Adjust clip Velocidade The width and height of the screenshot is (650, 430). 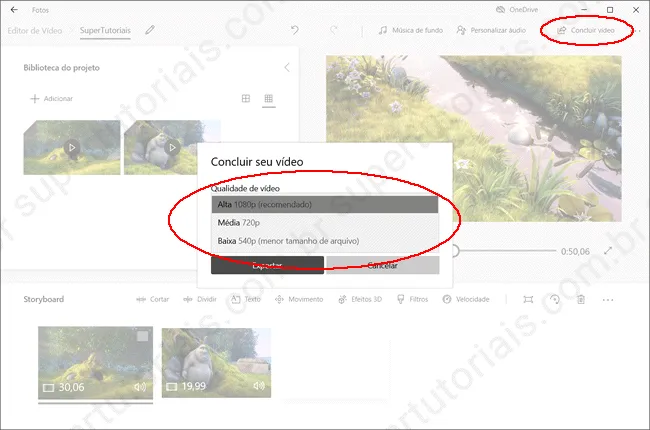[x=466, y=299]
